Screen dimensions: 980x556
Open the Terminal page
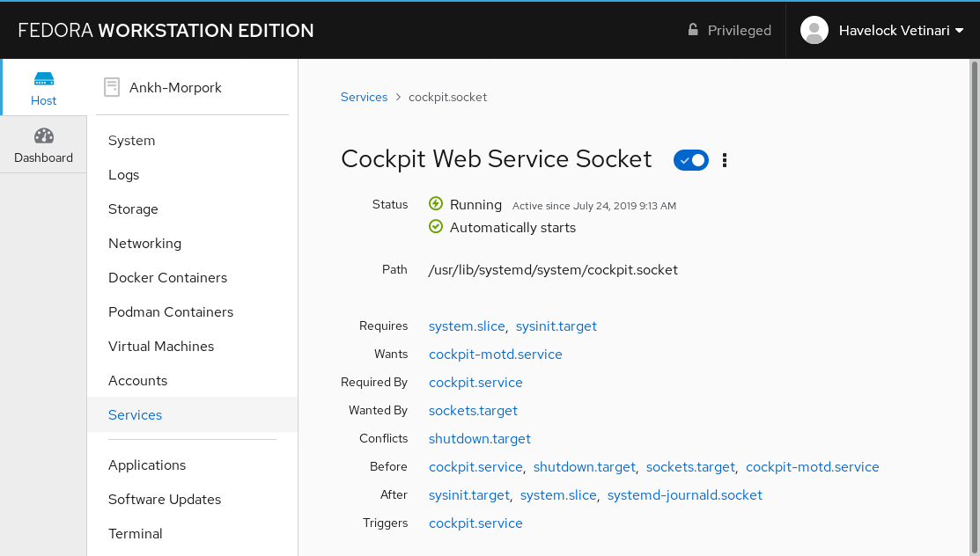click(x=135, y=533)
